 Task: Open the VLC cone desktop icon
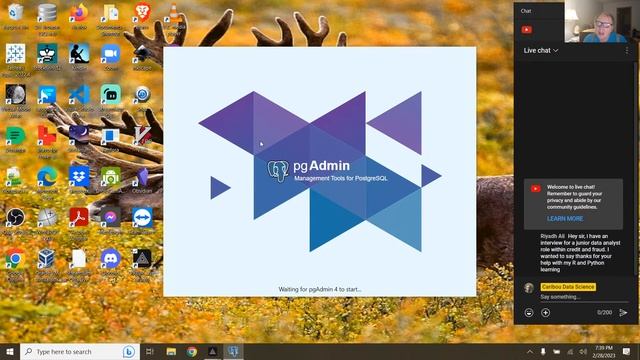[173, 13]
